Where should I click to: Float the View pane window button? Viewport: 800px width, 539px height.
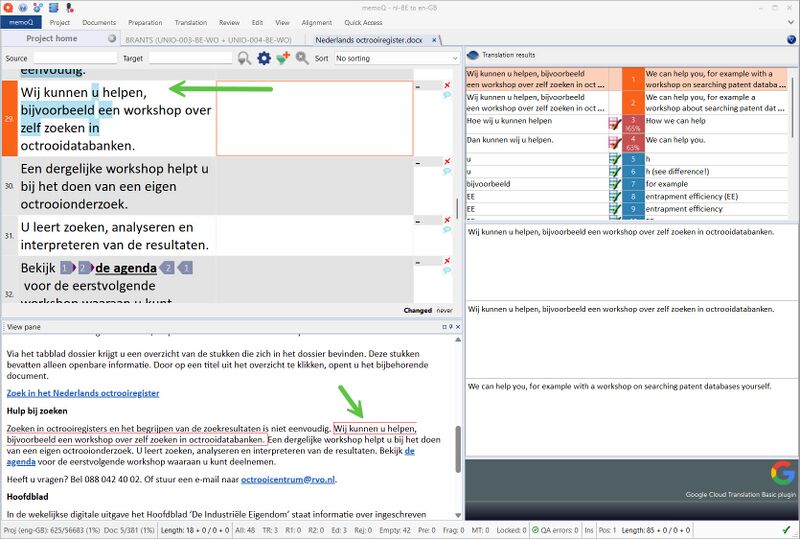point(444,327)
